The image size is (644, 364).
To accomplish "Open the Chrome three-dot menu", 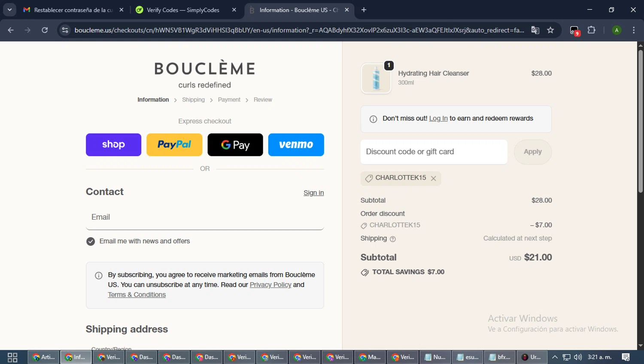I will point(634,30).
